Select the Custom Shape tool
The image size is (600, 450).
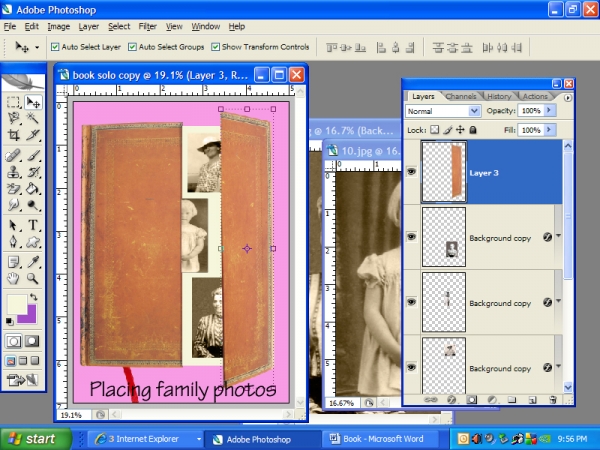pyautogui.click(x=33, y=241)
